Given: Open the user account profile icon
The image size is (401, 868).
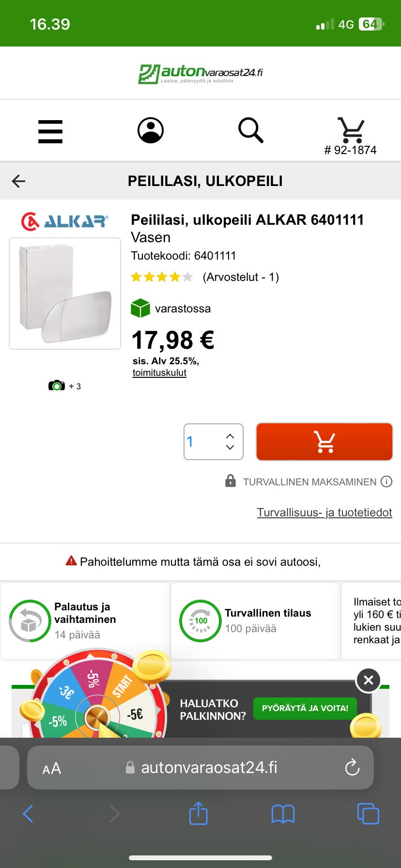Looking at the screenshot, I should [151, 130].
